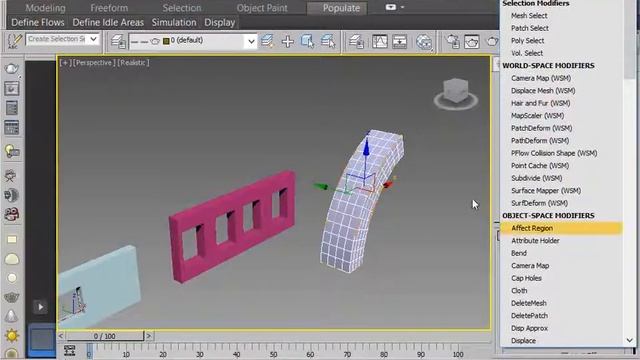This screenshot has width=640, height=360.
Task: Open the Material Editor sphere icon
Action: coord(424,42)
